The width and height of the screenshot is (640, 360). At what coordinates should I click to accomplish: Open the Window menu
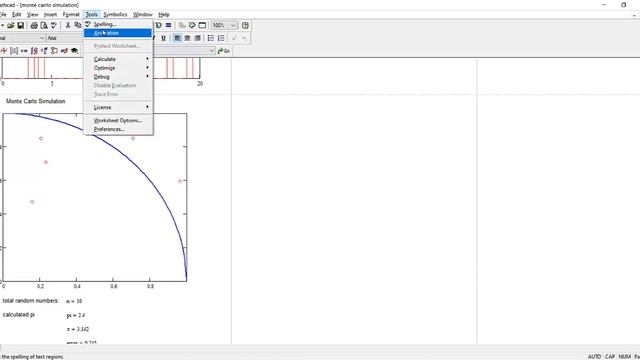pyautogui.click(x=142, y=14)
